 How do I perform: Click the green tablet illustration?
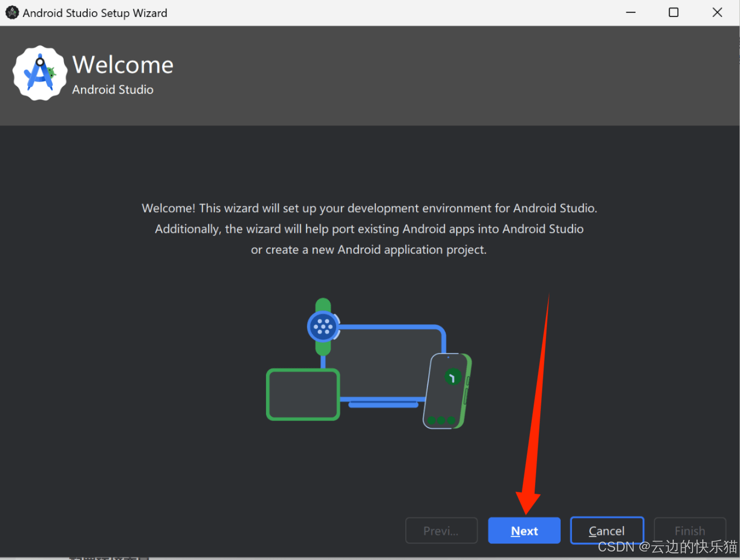(303, 394)
